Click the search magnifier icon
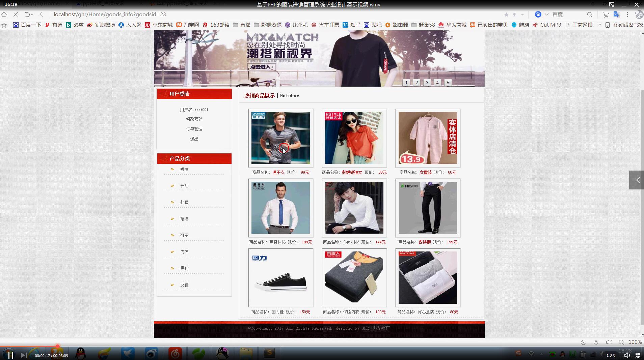Image resolution: width=644 pixels, height=360 pixels. (x=590, y=14)
